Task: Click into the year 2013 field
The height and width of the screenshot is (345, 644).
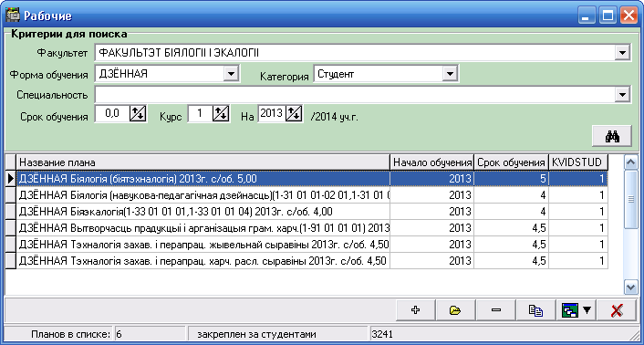Action: (x=273, y=114)
